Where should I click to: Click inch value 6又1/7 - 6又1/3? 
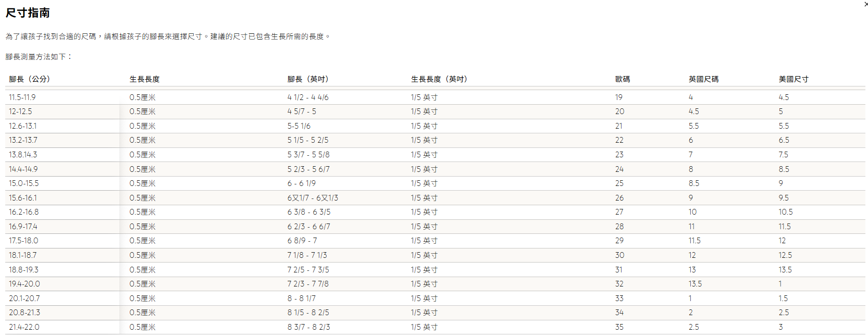pos(313,198)
